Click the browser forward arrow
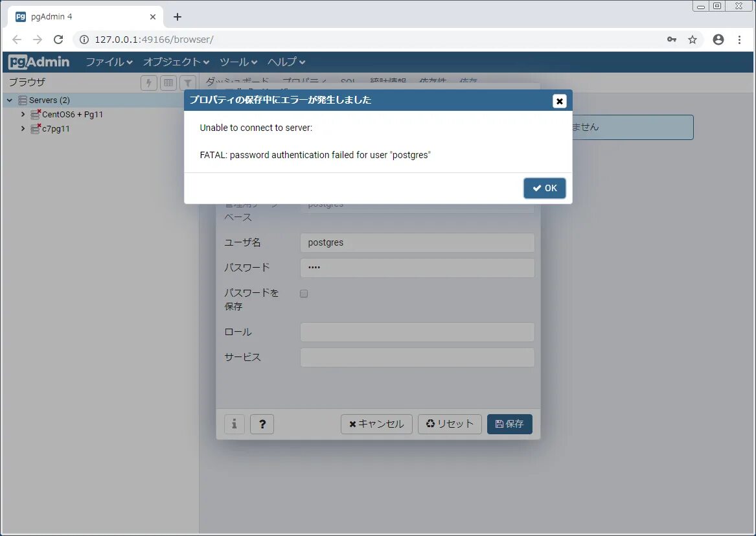 tap(37, 40)
